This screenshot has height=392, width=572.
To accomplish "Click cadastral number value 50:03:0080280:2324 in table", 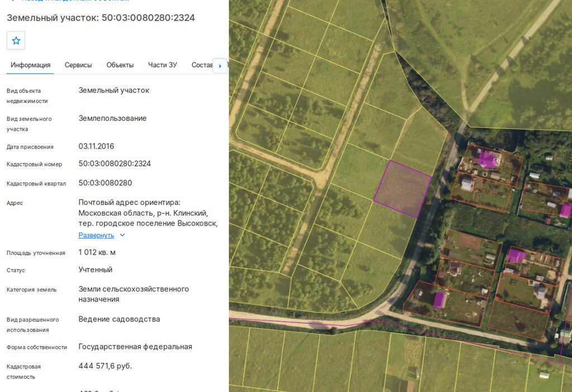I will (x=115, y=164).
